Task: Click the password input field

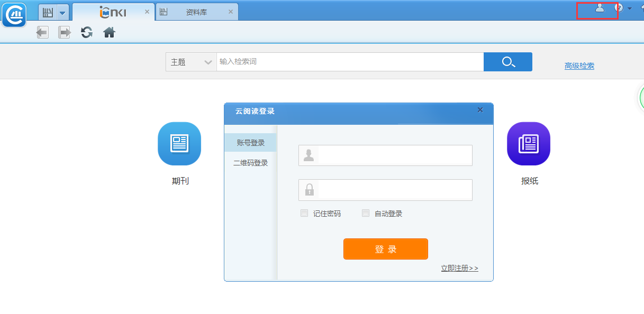Action: click(x=385, y=190)
